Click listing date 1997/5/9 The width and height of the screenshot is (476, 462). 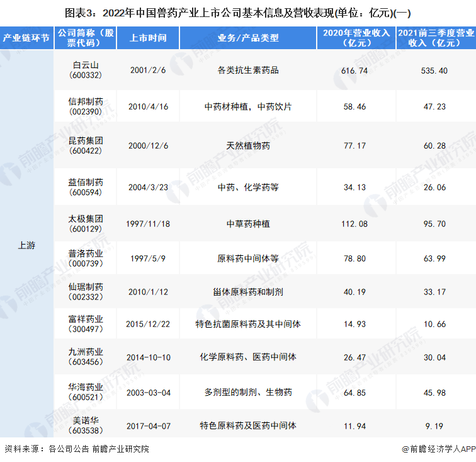coord(148,258)
